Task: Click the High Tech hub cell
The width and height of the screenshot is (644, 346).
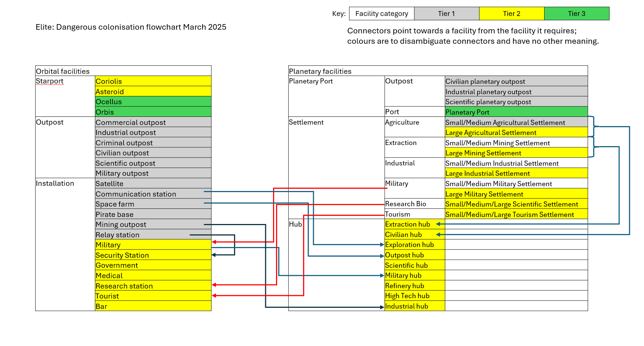Action: (x=415, y=296)
